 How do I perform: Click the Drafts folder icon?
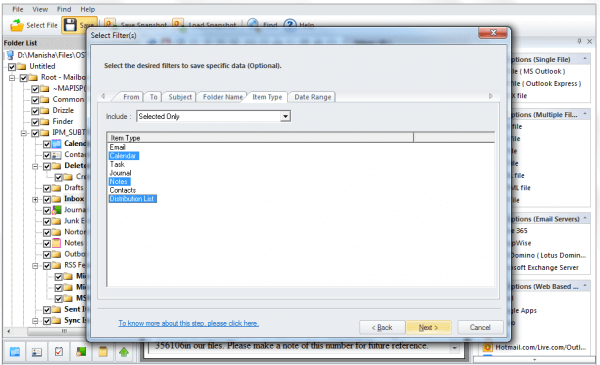click(57, 188)
